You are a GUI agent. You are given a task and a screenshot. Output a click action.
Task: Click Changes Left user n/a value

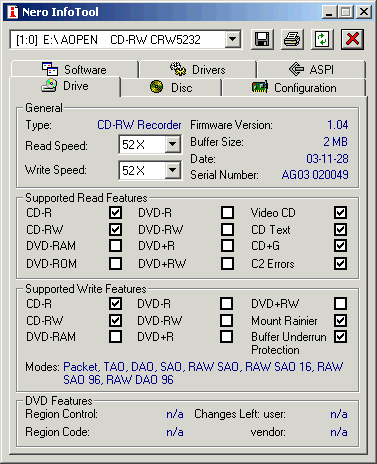point(339,414)
